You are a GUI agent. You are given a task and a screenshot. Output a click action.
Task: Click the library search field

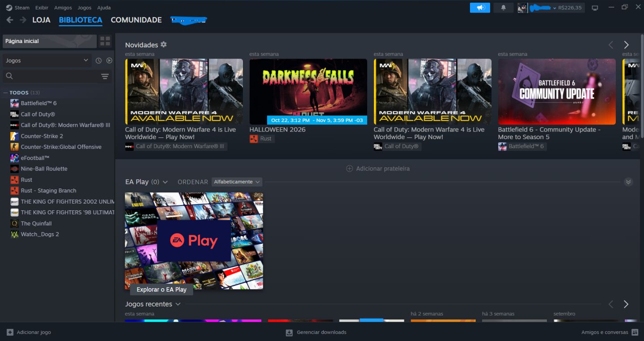tap(51, 77)
